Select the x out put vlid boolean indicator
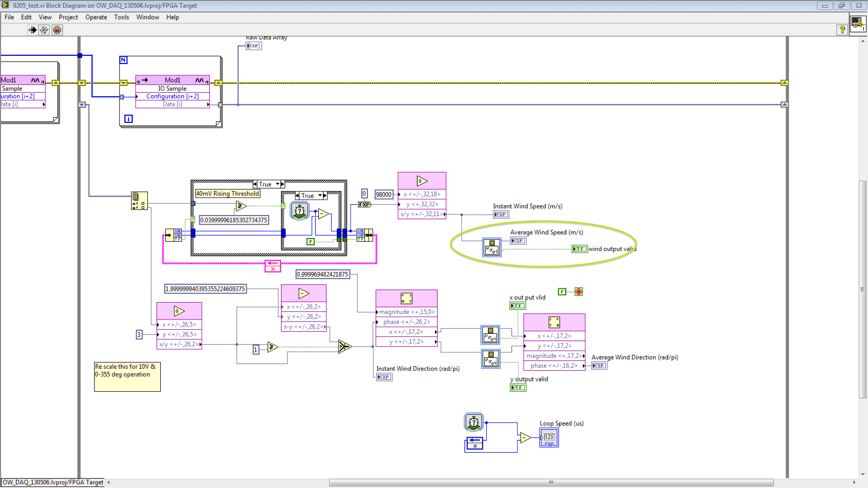 517,306
